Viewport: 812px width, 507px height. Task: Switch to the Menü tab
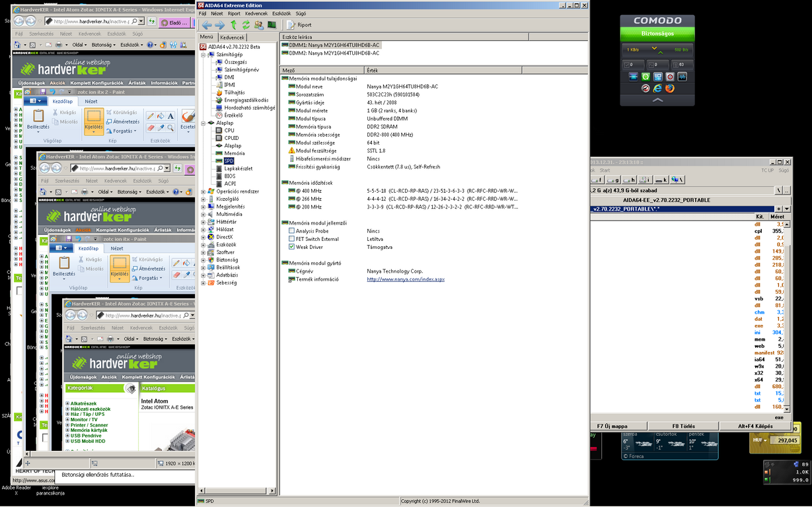click(207, 37)
